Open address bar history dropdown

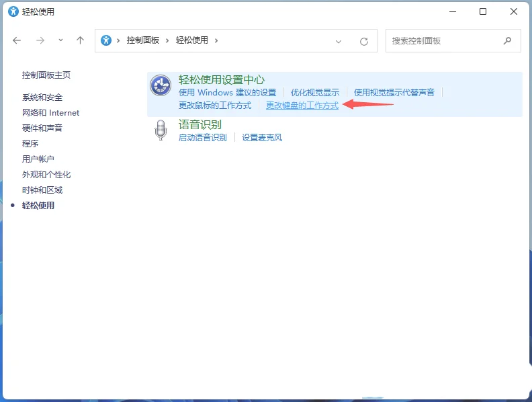click(339, 42)
